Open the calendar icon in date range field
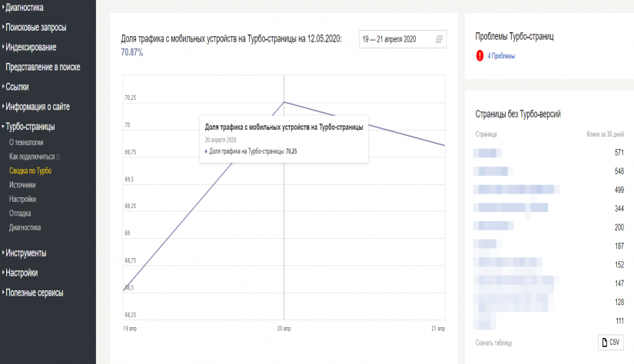This screenshot has height=364, width=634. pos(439,39)
